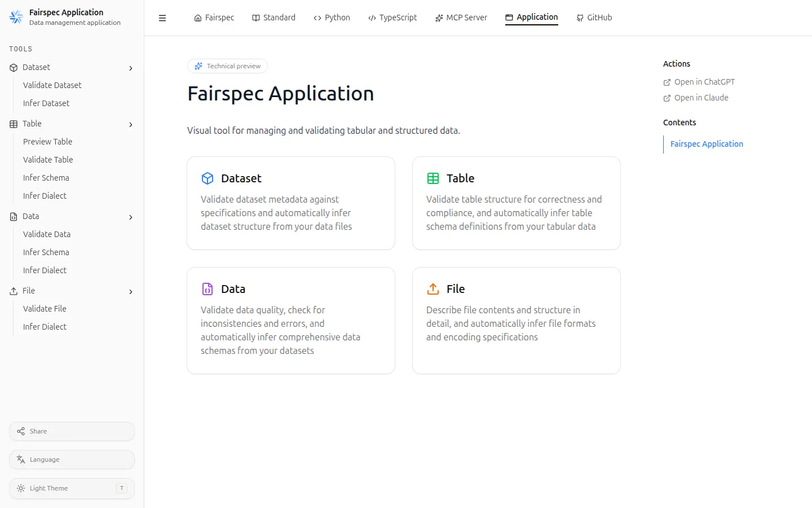
Task: Open Validate Data in sidebar
Action: (x=47, y=234)
